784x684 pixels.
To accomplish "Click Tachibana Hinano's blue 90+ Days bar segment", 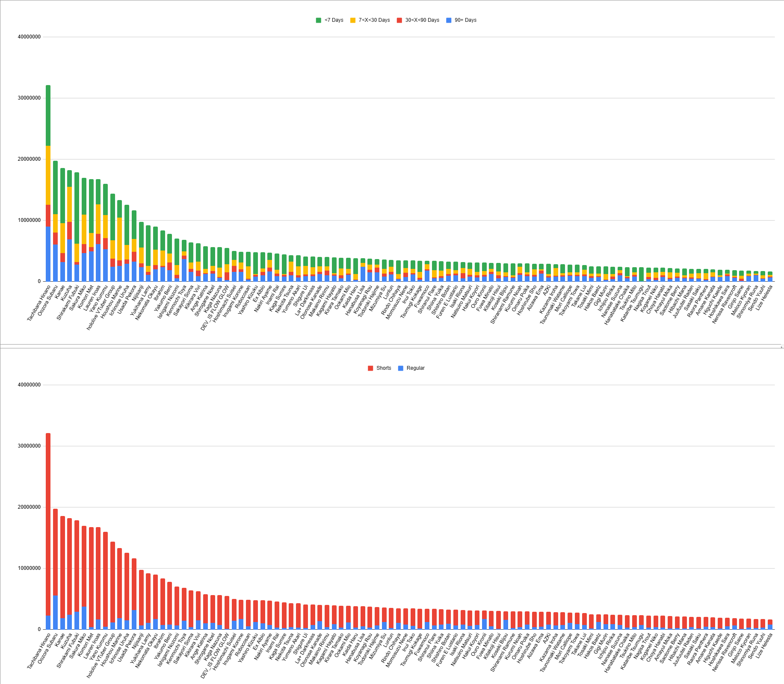I will coord(48,254).
